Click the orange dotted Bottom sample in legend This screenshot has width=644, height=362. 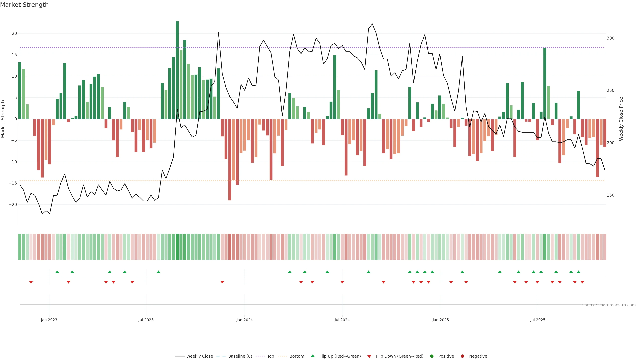click(x=282, y=356)
